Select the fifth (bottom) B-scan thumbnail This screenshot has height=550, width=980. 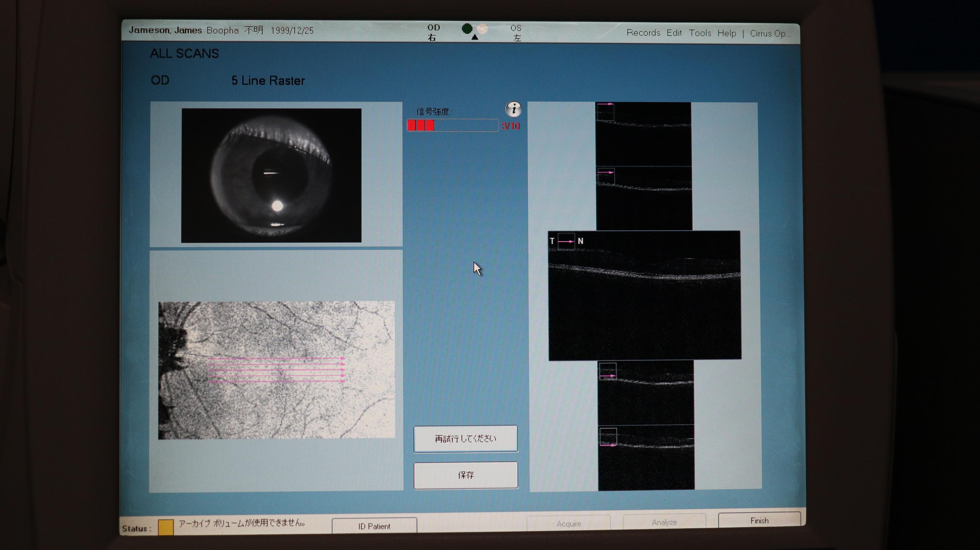coord(646,458)
